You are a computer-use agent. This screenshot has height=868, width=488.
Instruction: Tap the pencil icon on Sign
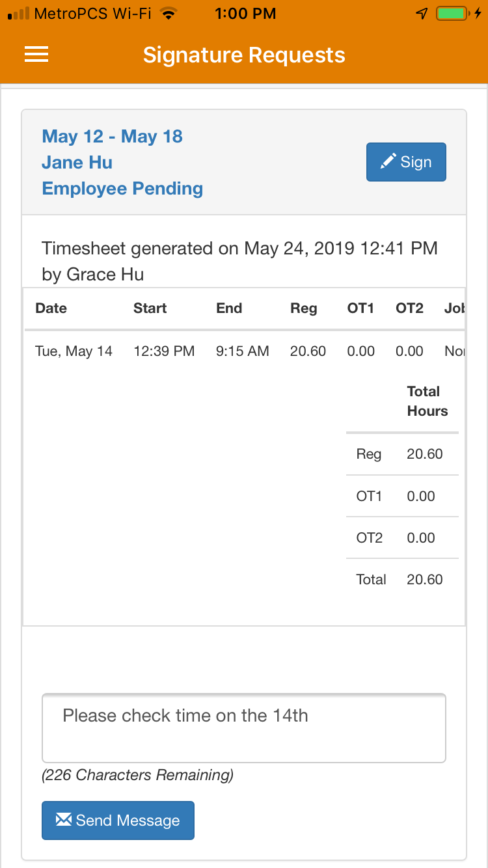click(x=388, y=161)
